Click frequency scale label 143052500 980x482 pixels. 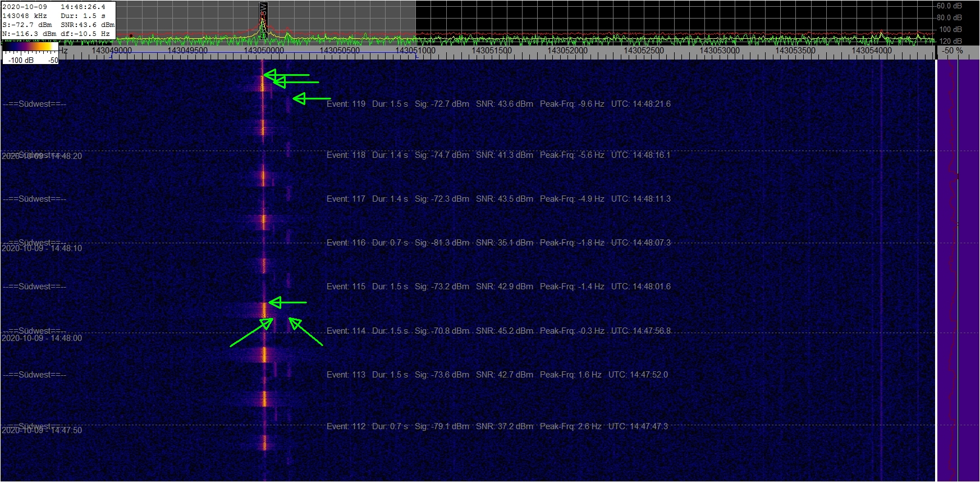click(644, 51)
